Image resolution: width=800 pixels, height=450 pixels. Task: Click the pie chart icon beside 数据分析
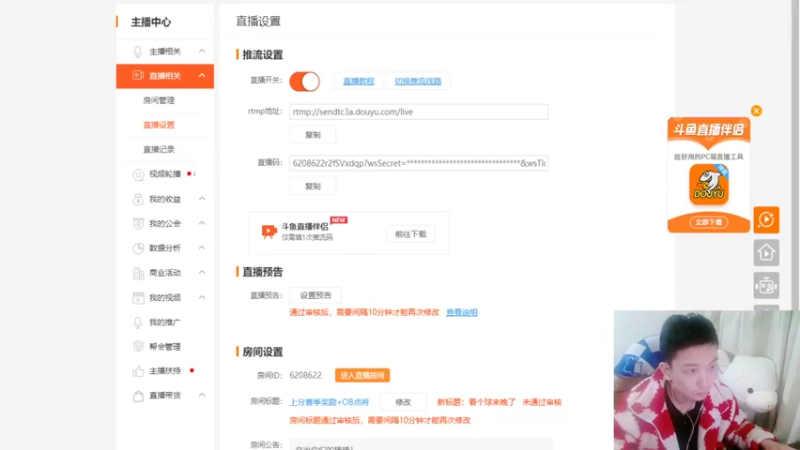click(x=138, y=248)
